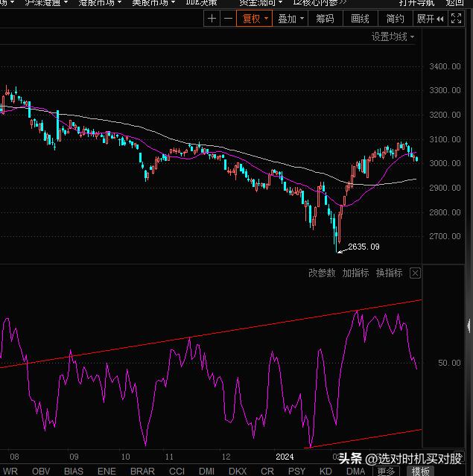The image size is (473, 476).
Task: Switch to 简约 view
Action: (395, 19)
